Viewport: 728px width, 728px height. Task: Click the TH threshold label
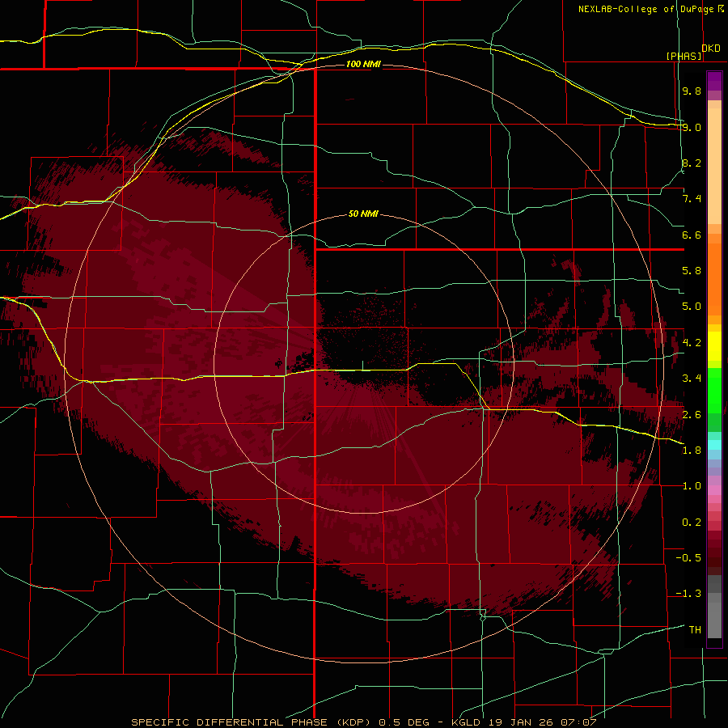point(695,630)
